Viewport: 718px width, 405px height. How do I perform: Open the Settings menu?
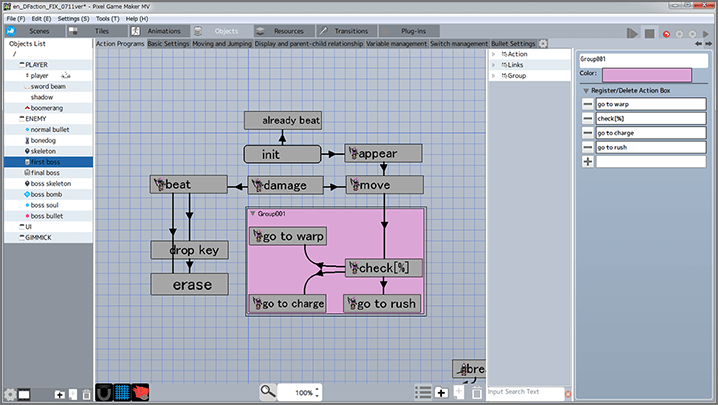tap(71, 19)
